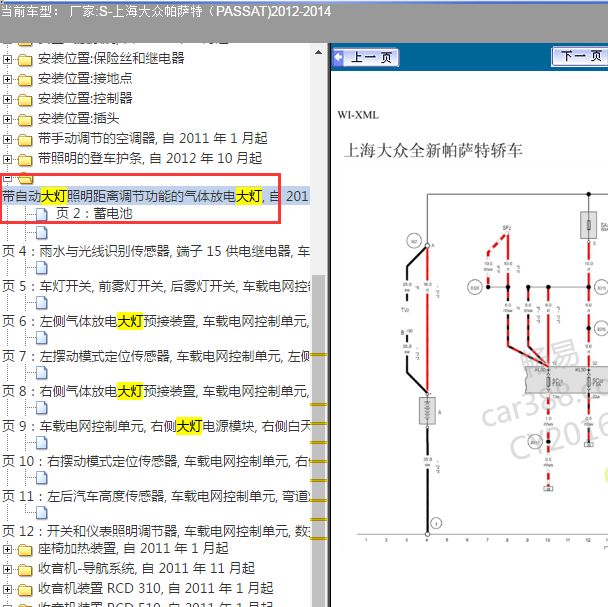Click the open folder icon above 带自动大灯

pos(26,178)
